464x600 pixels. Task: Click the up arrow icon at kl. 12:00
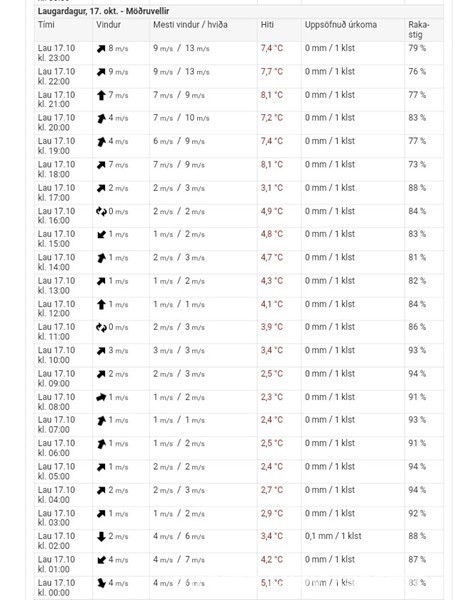(x=101, y=305)
